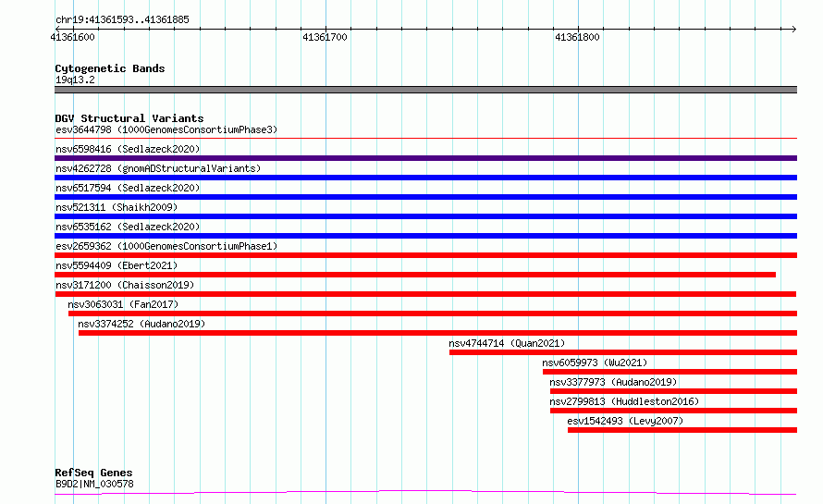Open the nsv6598416 (Sedlazeck2020) label
This screenshot has height=504, width=823.
point(128,149)
